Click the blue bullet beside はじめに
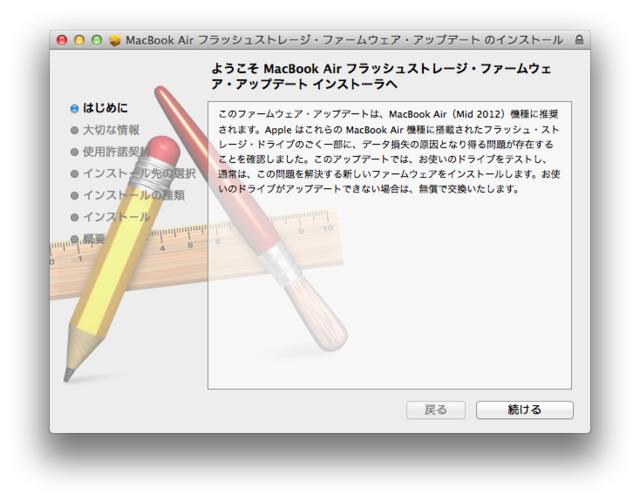The height and width of the screenshot is (502, 640). click(x=74, y=109)
